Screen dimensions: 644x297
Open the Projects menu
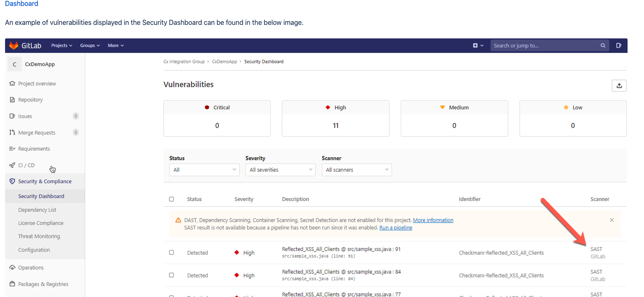pyautogui.click(x=62, y=46)
